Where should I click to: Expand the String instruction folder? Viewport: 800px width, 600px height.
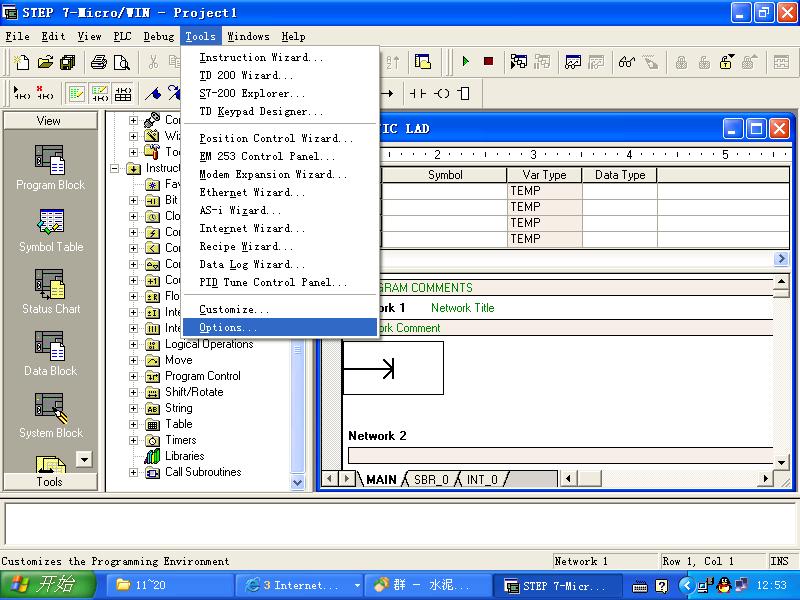pyautogui.click(x=133, y=408)
